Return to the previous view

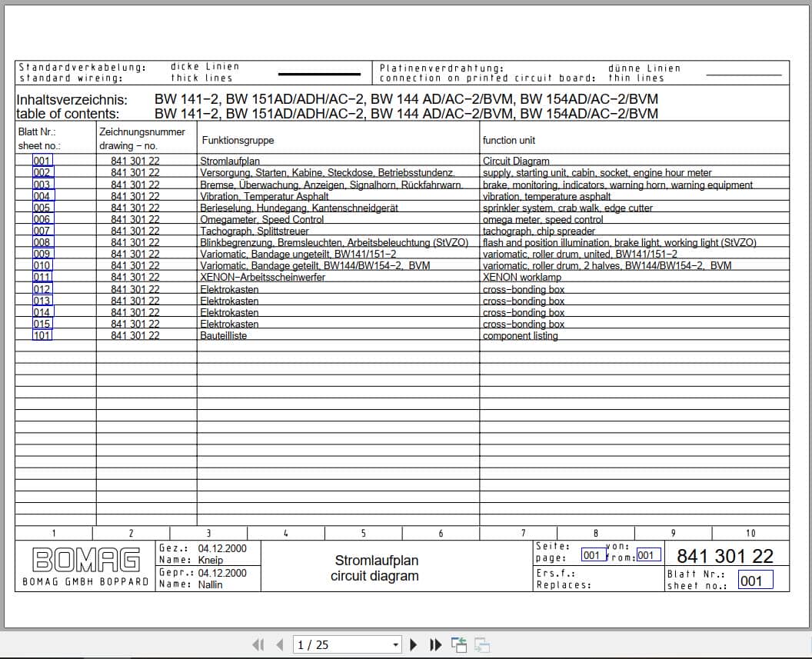pyautogui.click(x=459, y=644)
